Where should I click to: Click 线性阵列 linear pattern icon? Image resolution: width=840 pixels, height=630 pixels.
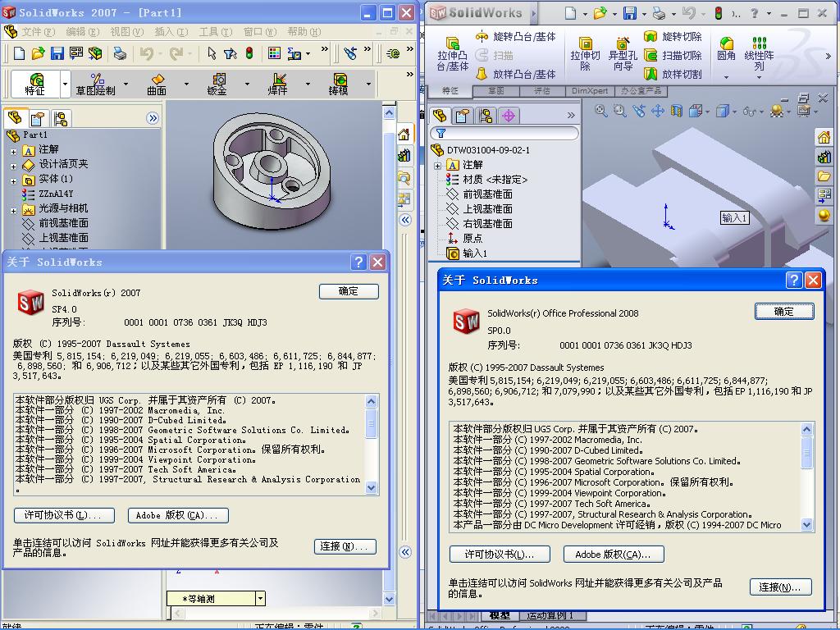(x=759, y=53)
